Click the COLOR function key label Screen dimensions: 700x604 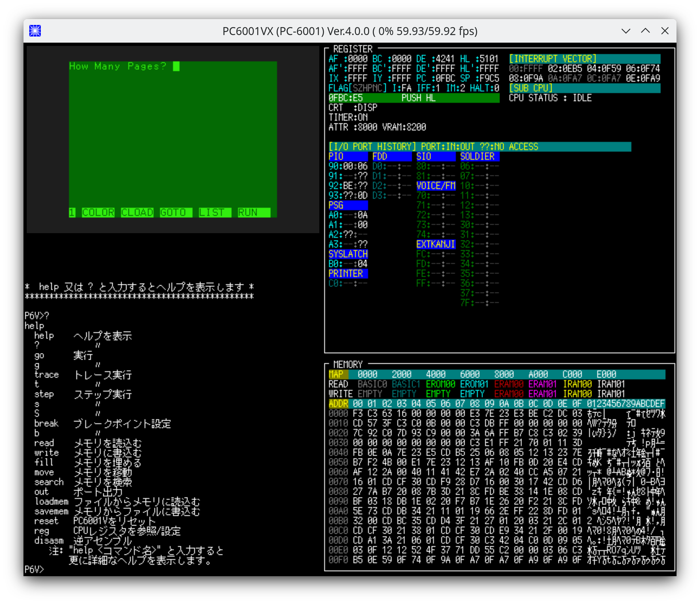pos(98,213)
